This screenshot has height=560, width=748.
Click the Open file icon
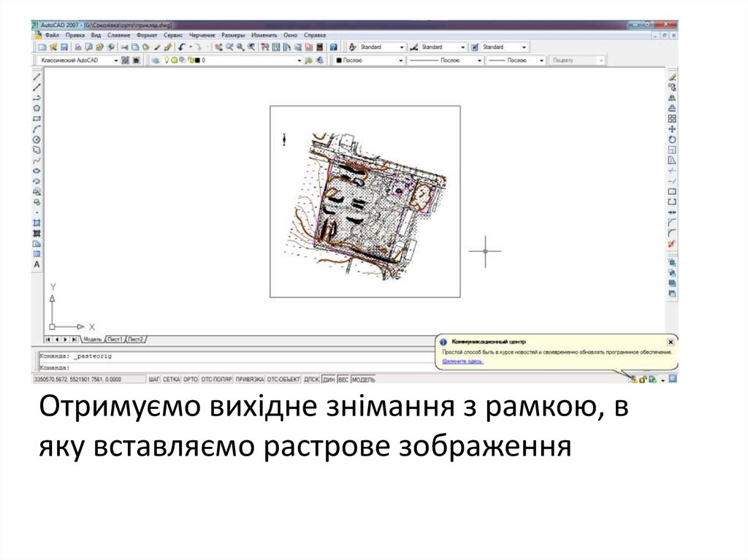[x=53, y=47]
